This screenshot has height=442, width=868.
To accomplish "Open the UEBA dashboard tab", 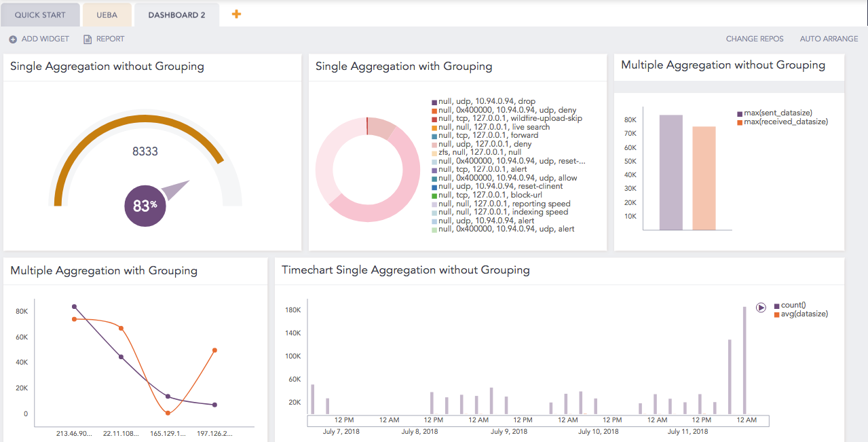I will (x=107, y=14).
